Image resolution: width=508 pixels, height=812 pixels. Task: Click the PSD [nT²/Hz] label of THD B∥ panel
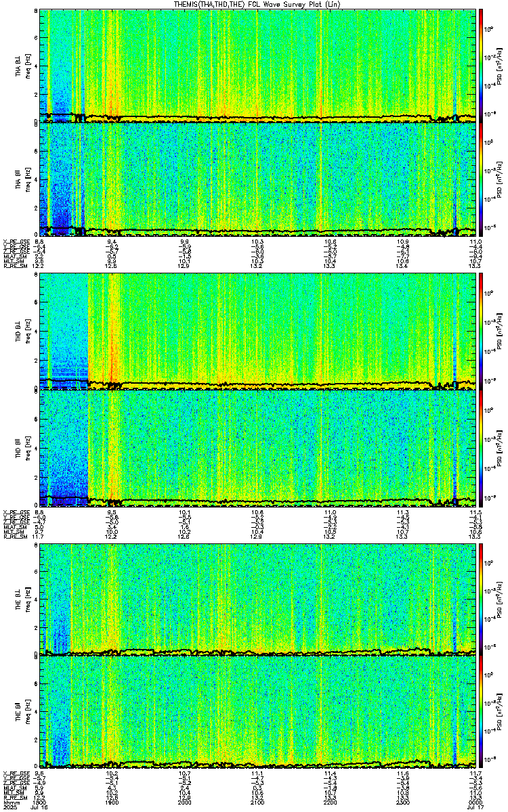click(500, 447)
